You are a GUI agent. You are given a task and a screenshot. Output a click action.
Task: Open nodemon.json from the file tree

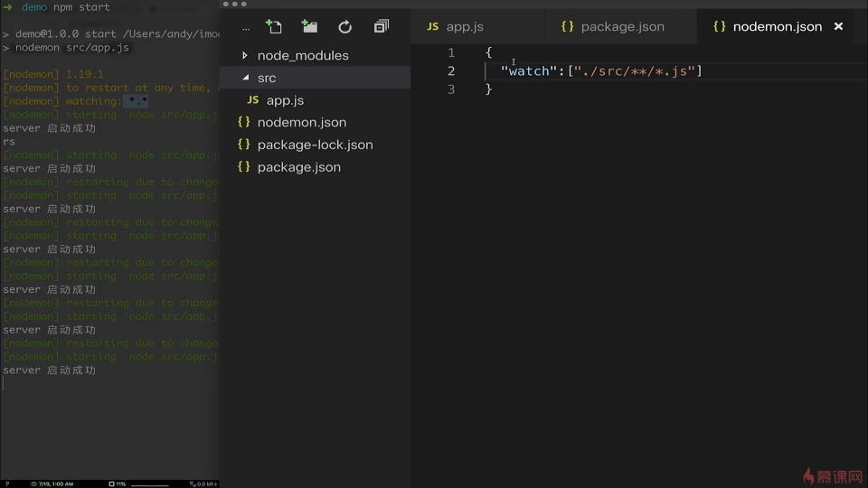pyautogui.click(x=301, y=122)
